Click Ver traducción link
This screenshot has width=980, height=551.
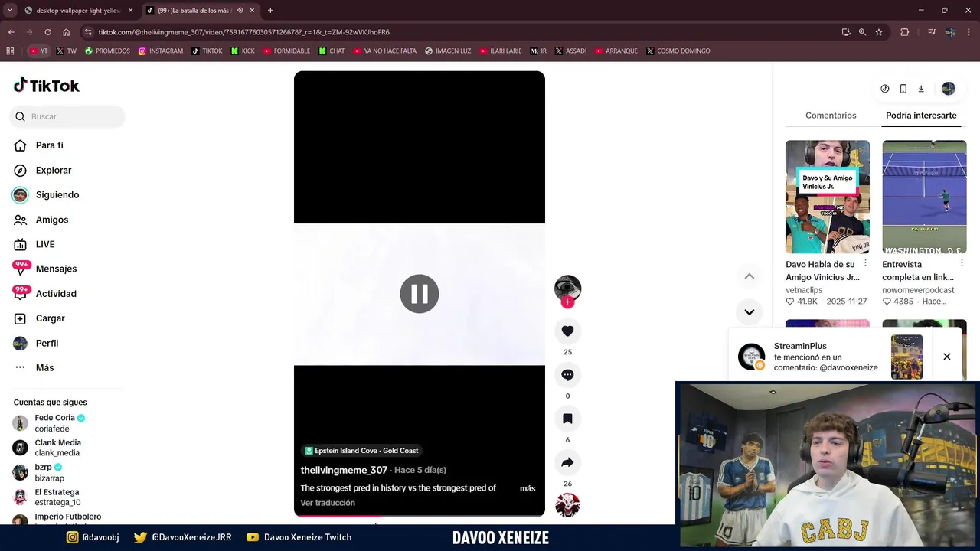[328, 503]
